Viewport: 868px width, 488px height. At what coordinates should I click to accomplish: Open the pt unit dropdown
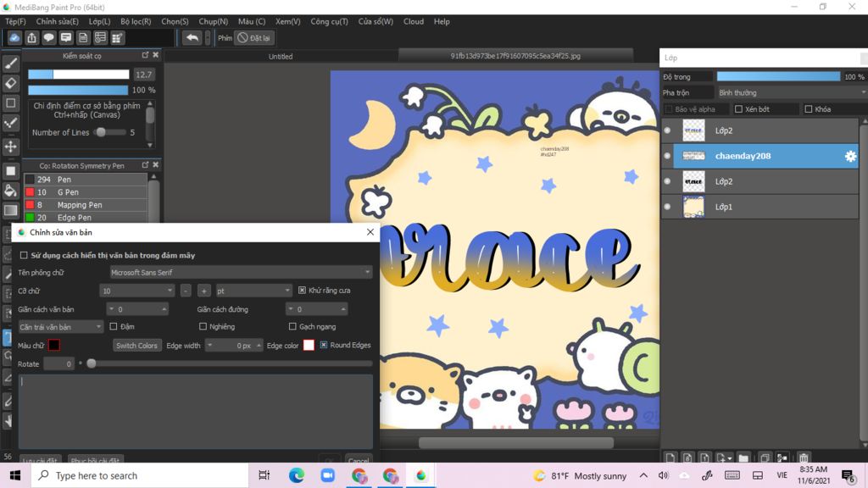point(253,291)
